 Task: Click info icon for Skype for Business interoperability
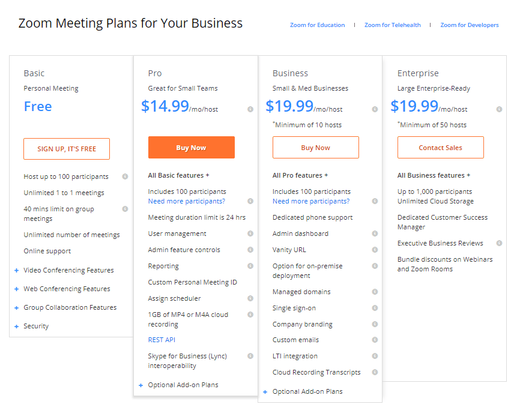(250, 356)
